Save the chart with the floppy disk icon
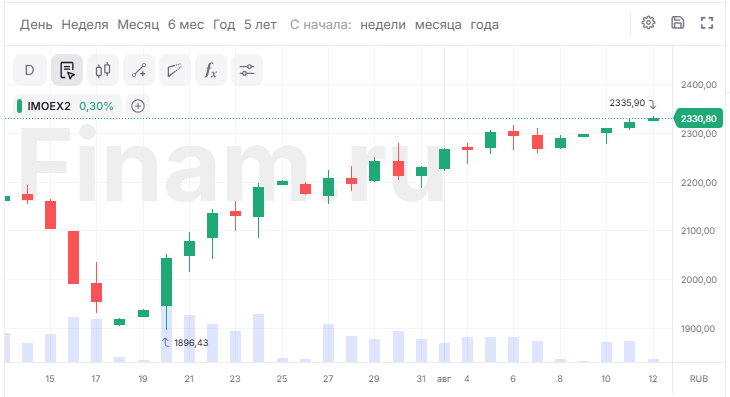This screenshot has height=397, width=730. (677, 23)
